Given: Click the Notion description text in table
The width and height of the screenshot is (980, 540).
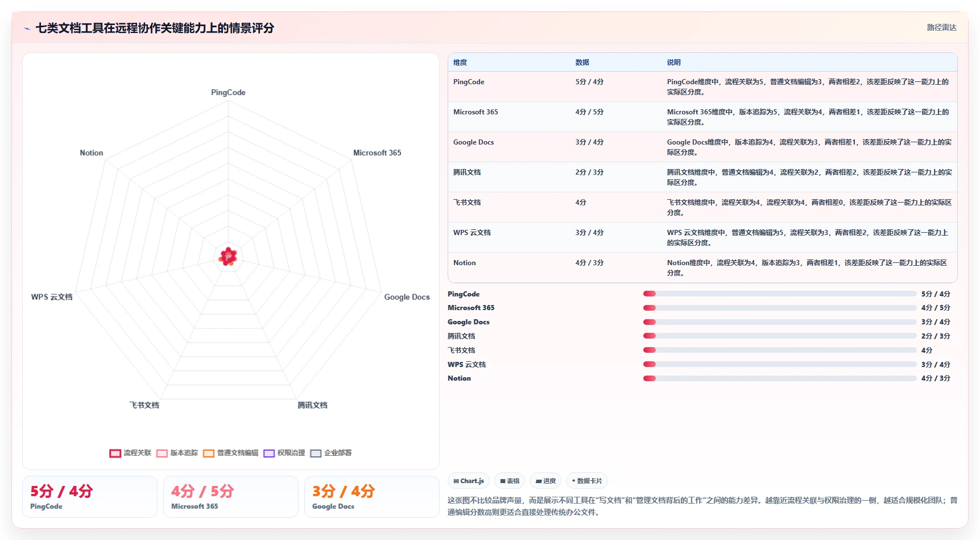Looking at the screenshot, I should (807, 268).
